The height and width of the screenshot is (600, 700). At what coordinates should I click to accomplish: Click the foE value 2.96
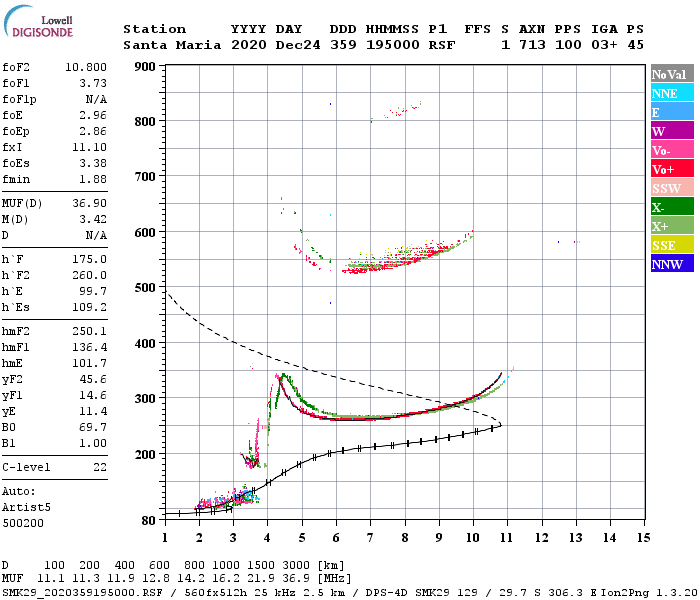pos(93,115)
